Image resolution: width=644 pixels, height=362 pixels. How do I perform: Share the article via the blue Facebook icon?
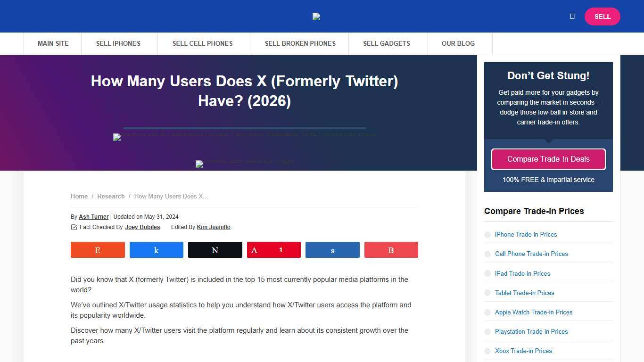tap(156, 250)
